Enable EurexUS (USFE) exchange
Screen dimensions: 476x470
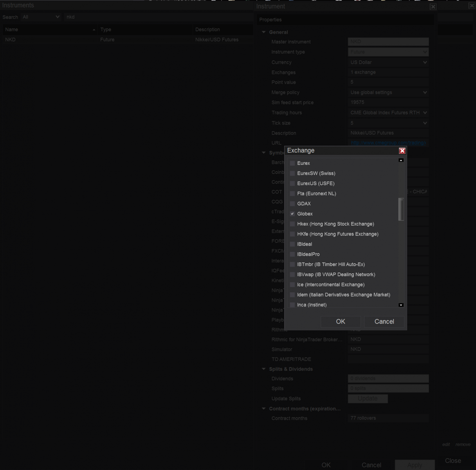(292, 184)
